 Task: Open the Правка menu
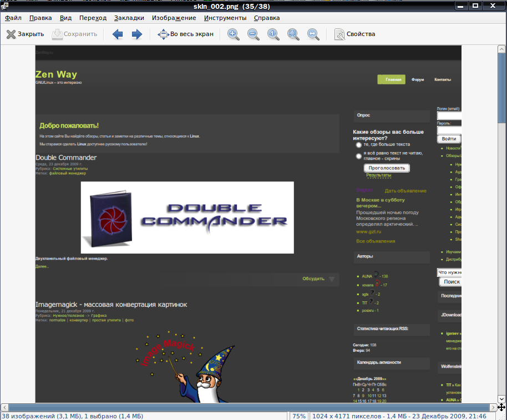[40, 18]
